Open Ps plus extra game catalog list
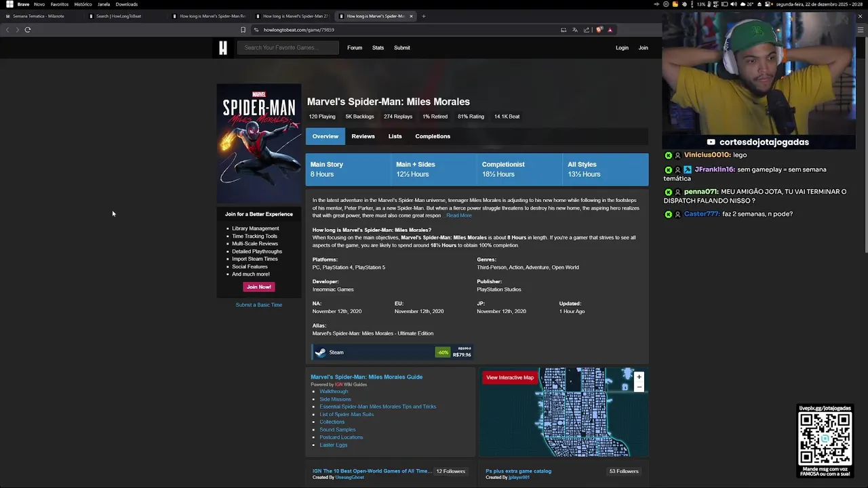868x488 pixels. click(x=518, y=471)
